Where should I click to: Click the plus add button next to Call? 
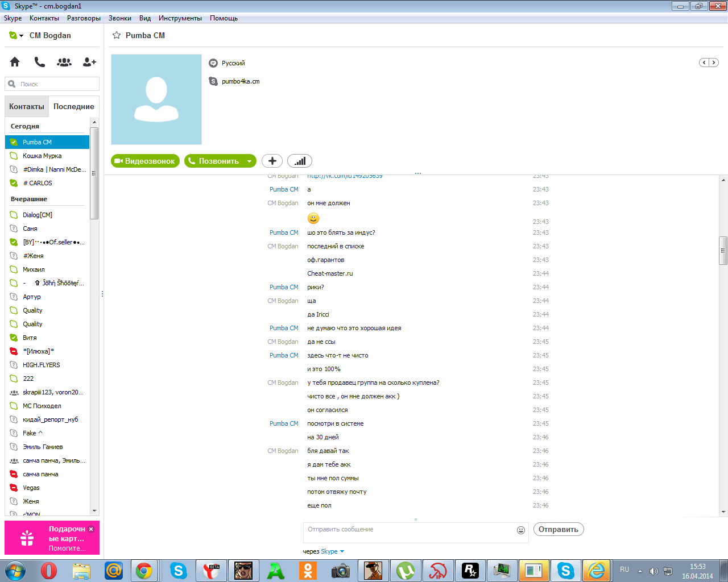[x=272, y=161]
